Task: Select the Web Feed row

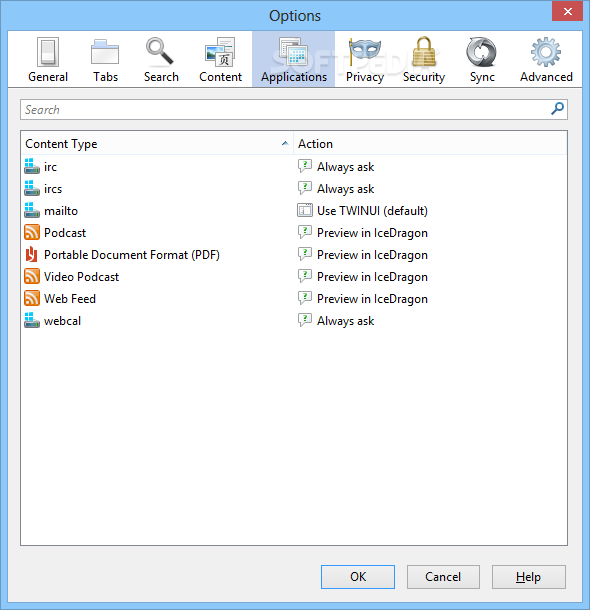Action: tap(294, 298)
